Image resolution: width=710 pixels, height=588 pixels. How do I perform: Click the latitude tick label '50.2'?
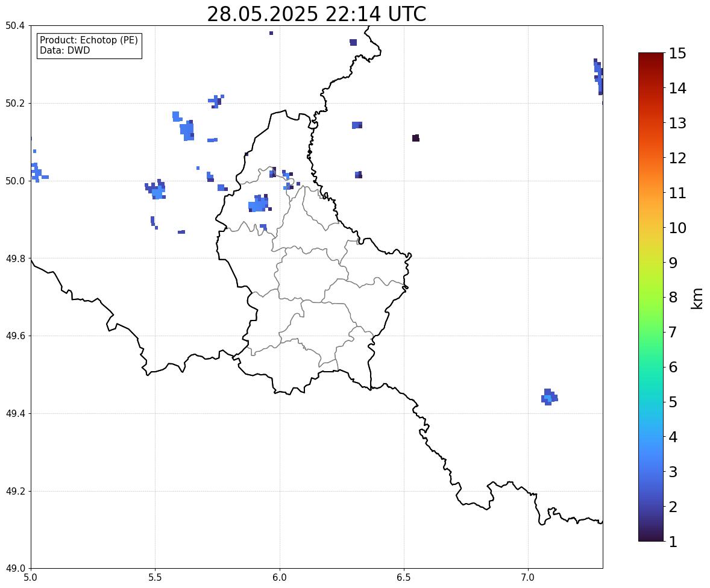[15, 103]
